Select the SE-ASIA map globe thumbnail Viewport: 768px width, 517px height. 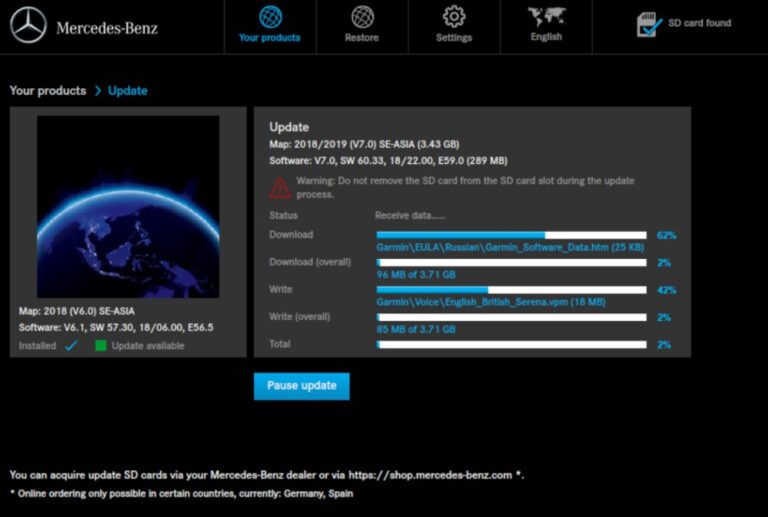128,207
